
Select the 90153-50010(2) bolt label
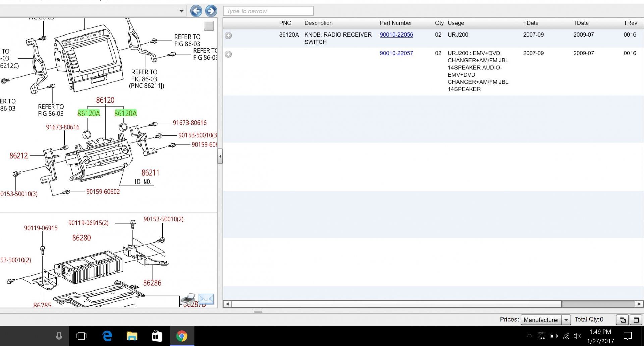[163, 219]
